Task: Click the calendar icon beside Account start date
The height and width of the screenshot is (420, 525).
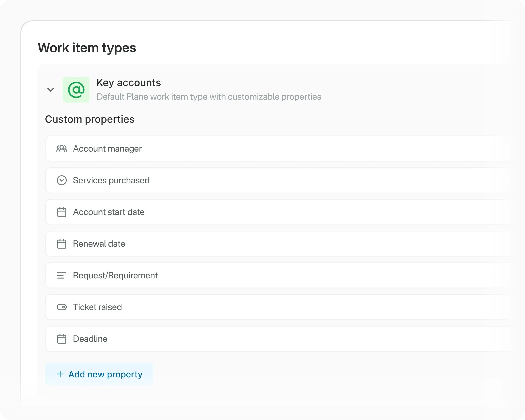Action: [x=62, y=212]
